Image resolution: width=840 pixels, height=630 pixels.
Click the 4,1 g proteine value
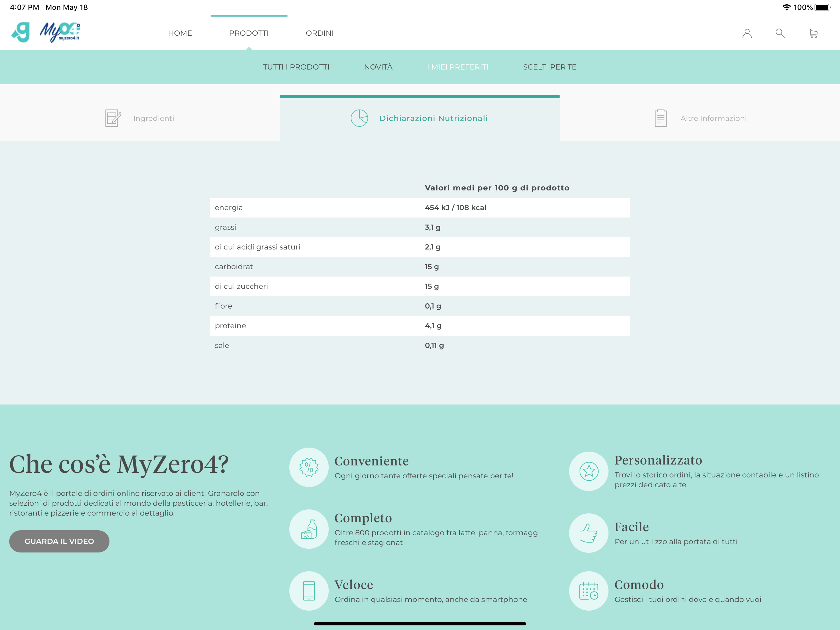[x=433, y=326]
